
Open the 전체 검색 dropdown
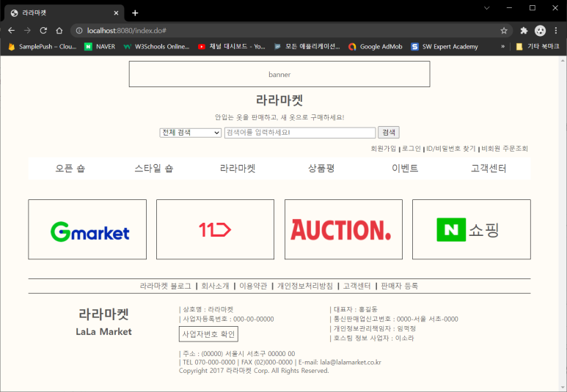tap(191, 133)
